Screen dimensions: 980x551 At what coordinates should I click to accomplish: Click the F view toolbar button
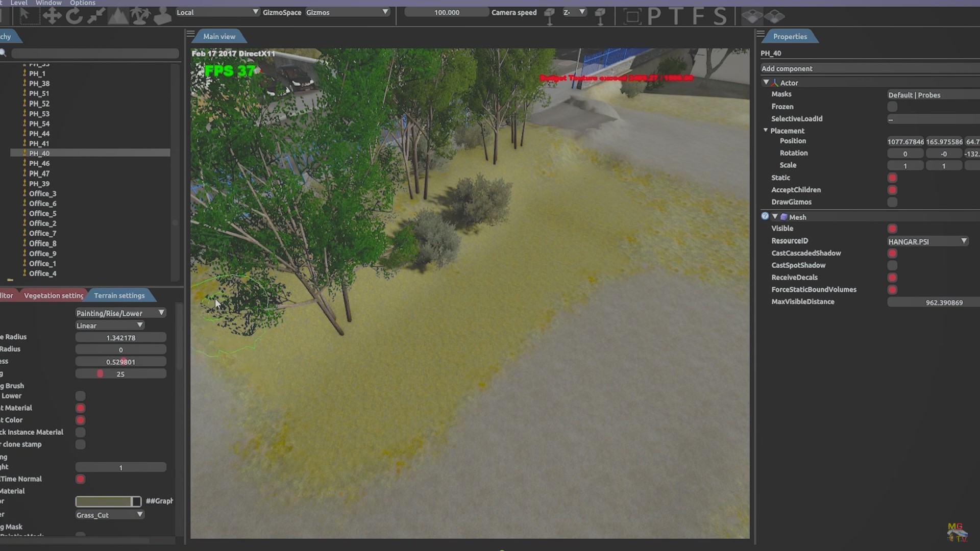[x=698, y=16]
